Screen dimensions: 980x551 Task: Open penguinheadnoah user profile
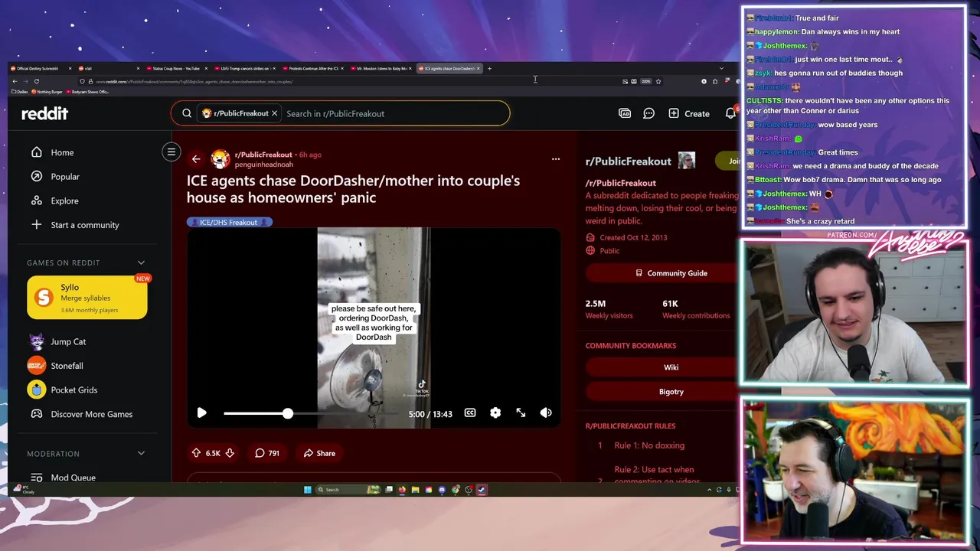pyautogui.click(x=263, y=165)
